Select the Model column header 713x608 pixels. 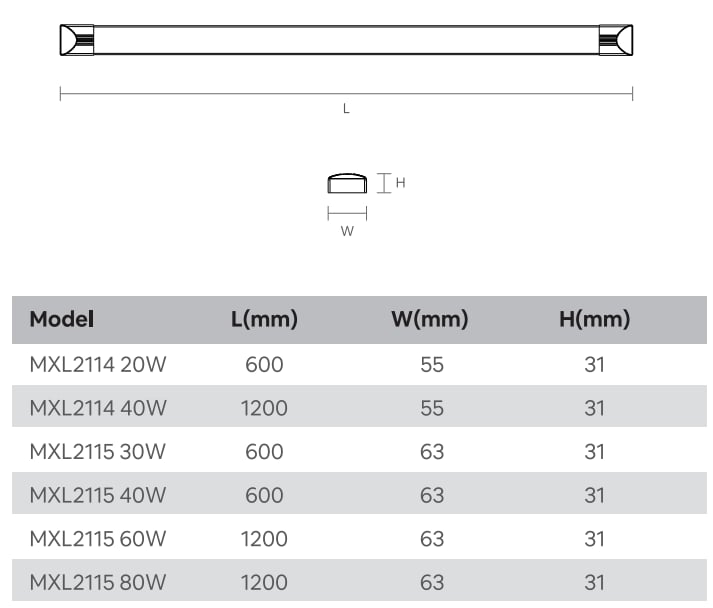[x=62, y=319]
